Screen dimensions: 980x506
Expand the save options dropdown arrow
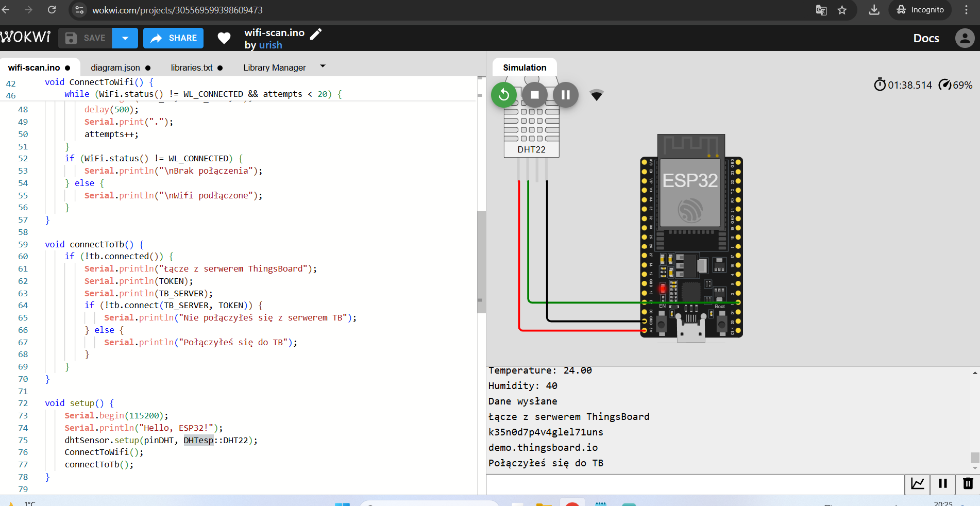[x=125, y=38]
